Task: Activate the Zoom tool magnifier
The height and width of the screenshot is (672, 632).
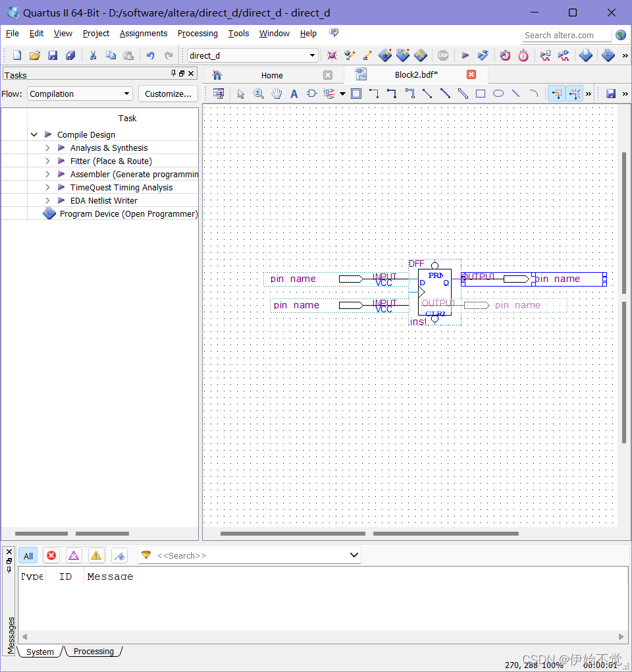Action: point(259,94)
